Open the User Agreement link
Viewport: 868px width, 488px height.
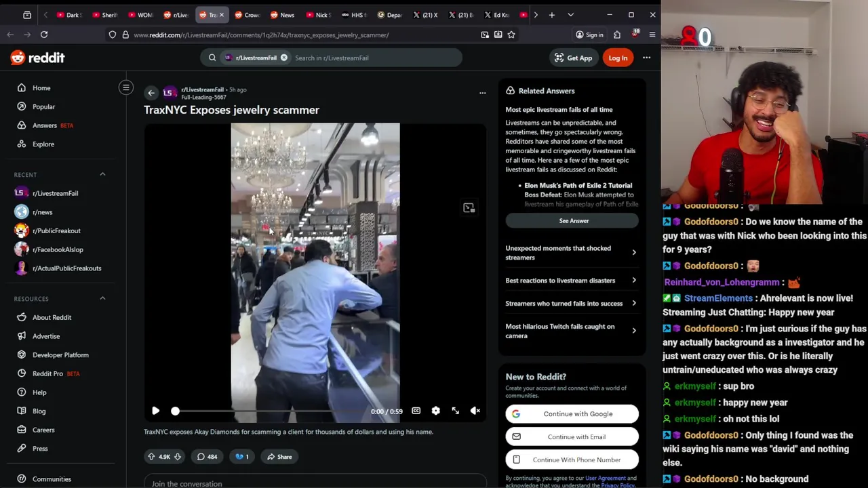[606, 479]
